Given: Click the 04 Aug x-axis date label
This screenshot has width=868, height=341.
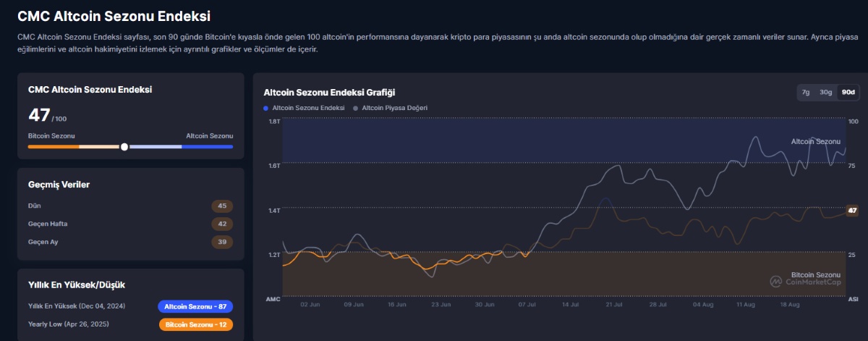Looking at the screenshot, I should pos(702,305).
